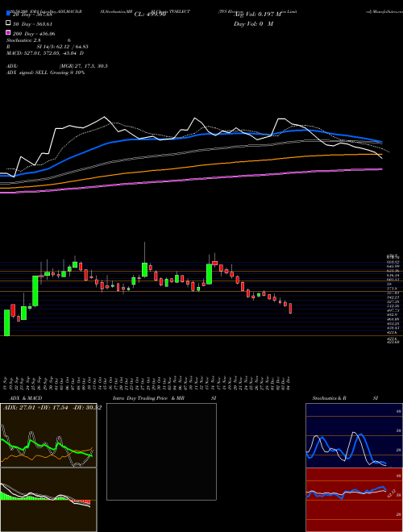Click the 'ADX: 27.01 +DY: 17.54 -DY: 30.52' header
The width and height of the screenshot is (403, 532).
(x=52, y=407)
